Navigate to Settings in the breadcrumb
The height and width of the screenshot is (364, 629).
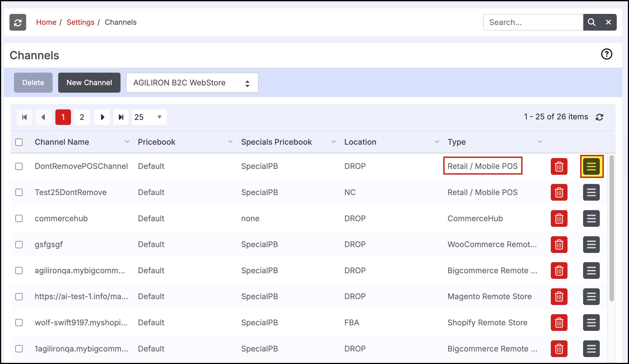click(x=80, y=22)
